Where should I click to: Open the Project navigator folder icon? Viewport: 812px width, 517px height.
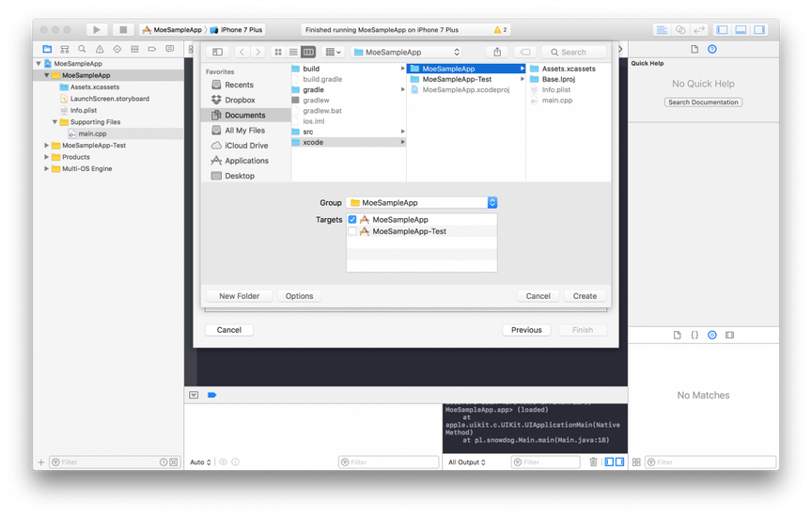tap(47, 49)
